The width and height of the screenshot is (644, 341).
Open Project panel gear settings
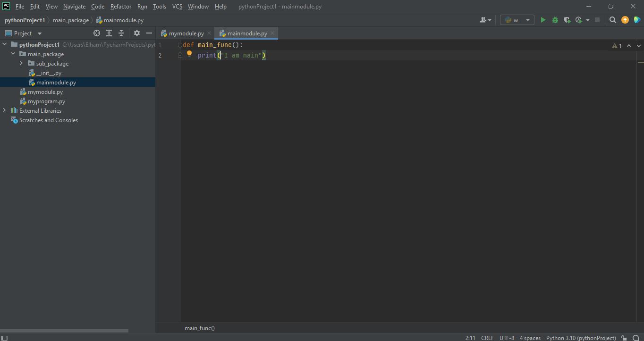click(x=137, y=33)
